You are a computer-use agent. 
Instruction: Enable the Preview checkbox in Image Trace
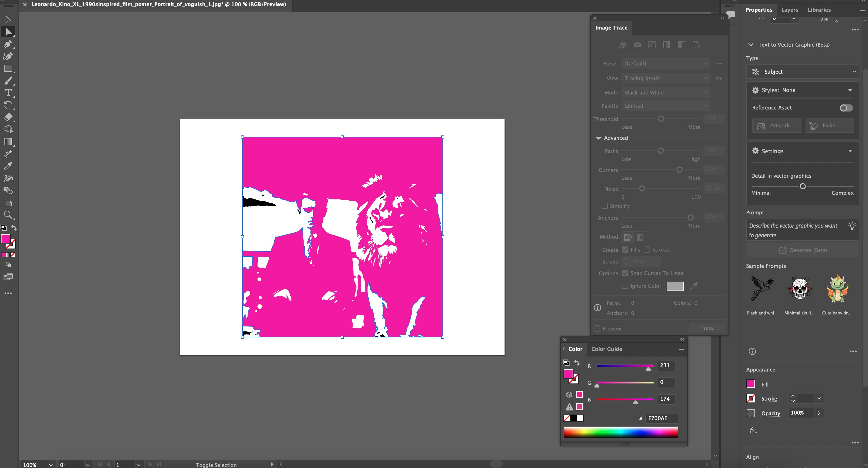(x=597, y=328)
